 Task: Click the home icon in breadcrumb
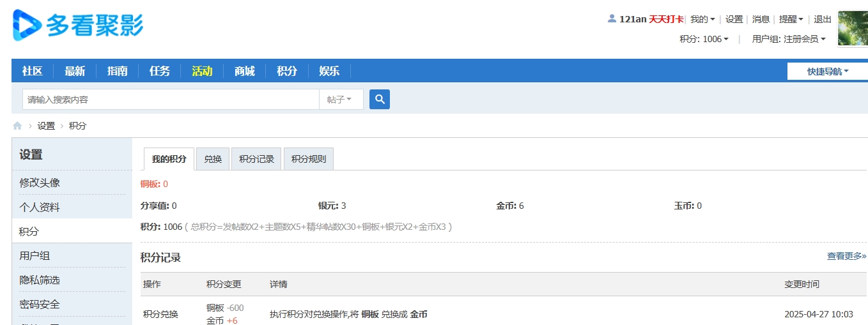[17, 126]
